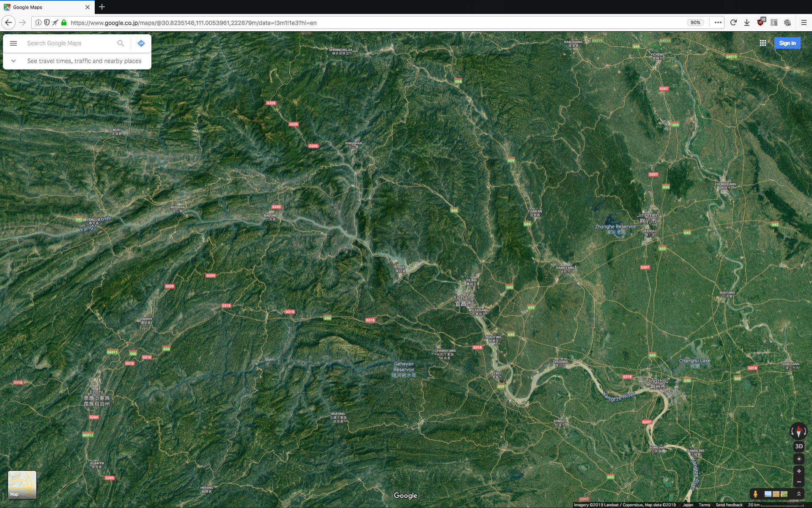Open directions with the blue arrow icon
The image size is (812, 508).
pos(141,43)
